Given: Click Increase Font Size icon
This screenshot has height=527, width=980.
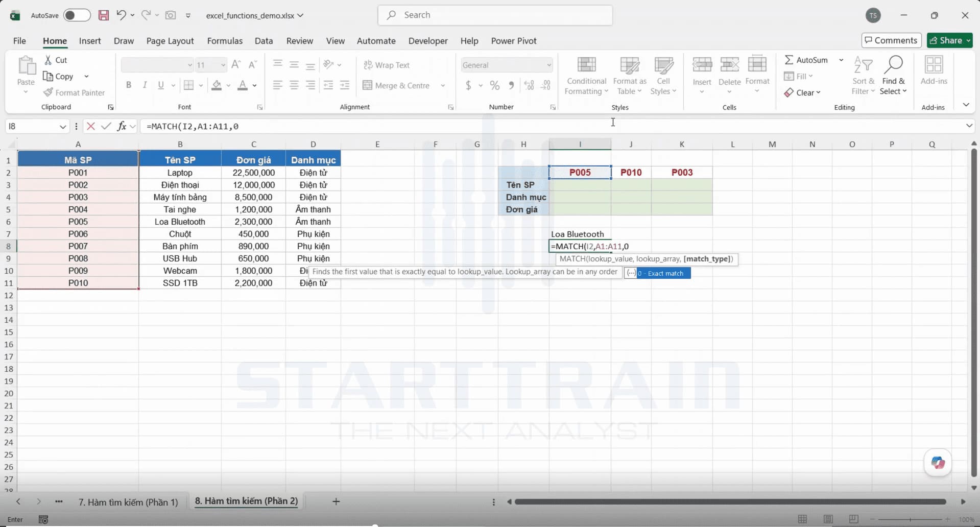Looking at the screenshot, I should (236, 64).
